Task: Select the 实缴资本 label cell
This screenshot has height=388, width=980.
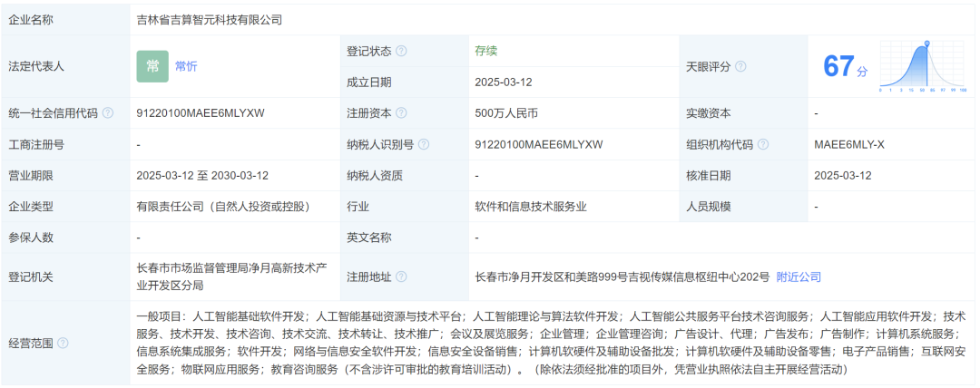Action: pyautogui.click(x=743, y=113)
